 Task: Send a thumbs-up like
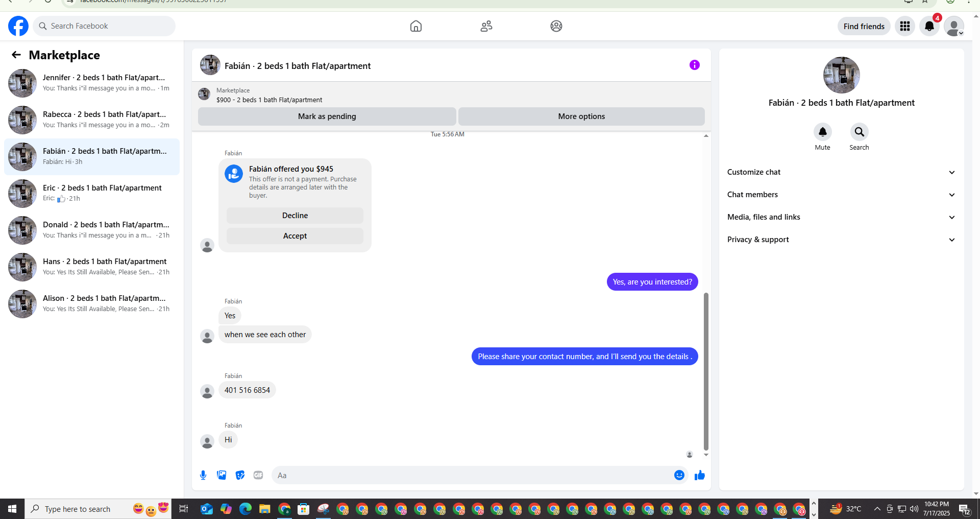pos(700,475)
